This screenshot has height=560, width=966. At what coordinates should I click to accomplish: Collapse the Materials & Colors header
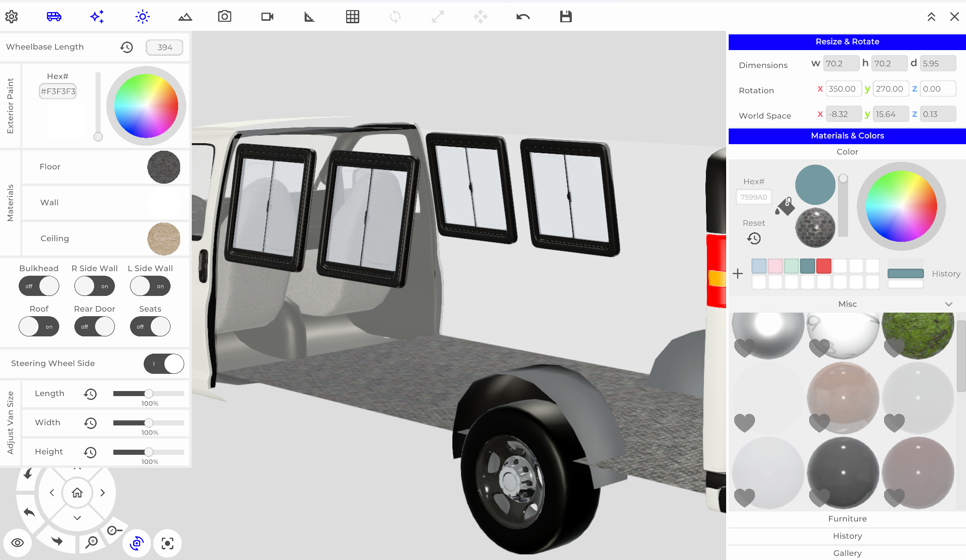(x=847, y=136)
